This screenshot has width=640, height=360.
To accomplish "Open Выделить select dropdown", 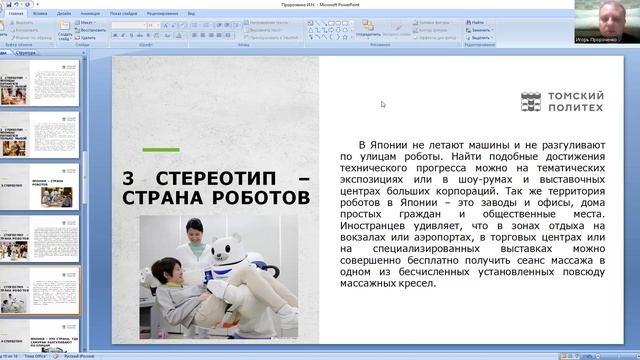I will click(x=480, y=38).
